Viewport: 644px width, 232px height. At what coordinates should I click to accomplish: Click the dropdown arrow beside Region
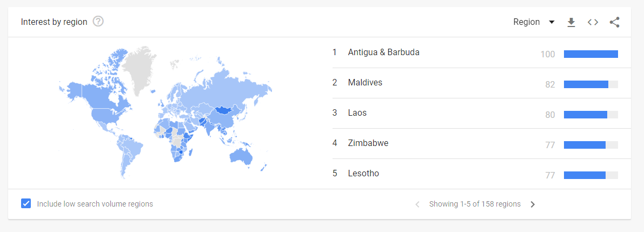[552, 22]
